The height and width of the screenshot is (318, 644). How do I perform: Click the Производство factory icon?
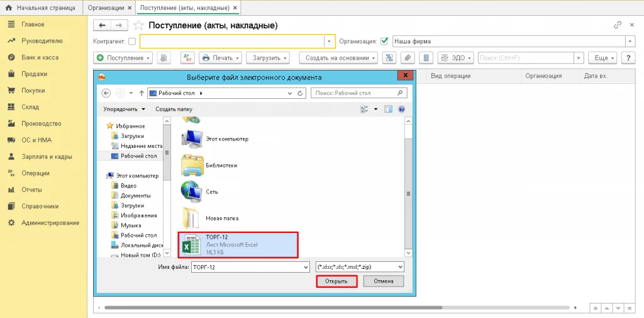click(x=11, y=123)
